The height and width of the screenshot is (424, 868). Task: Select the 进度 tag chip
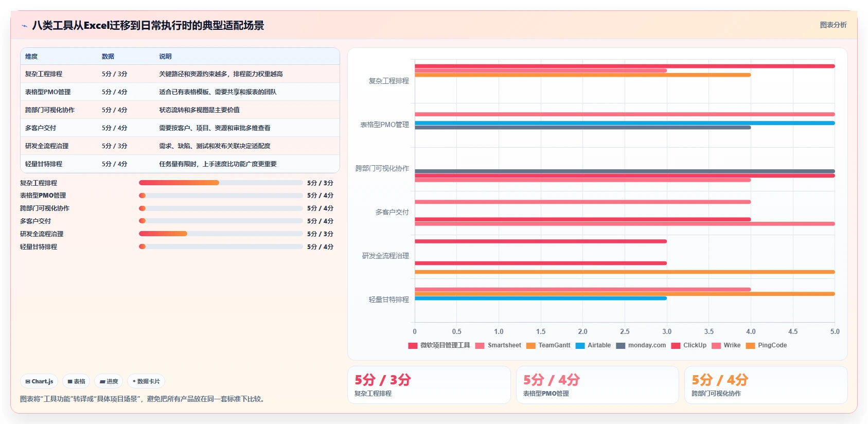click(109, 381)
